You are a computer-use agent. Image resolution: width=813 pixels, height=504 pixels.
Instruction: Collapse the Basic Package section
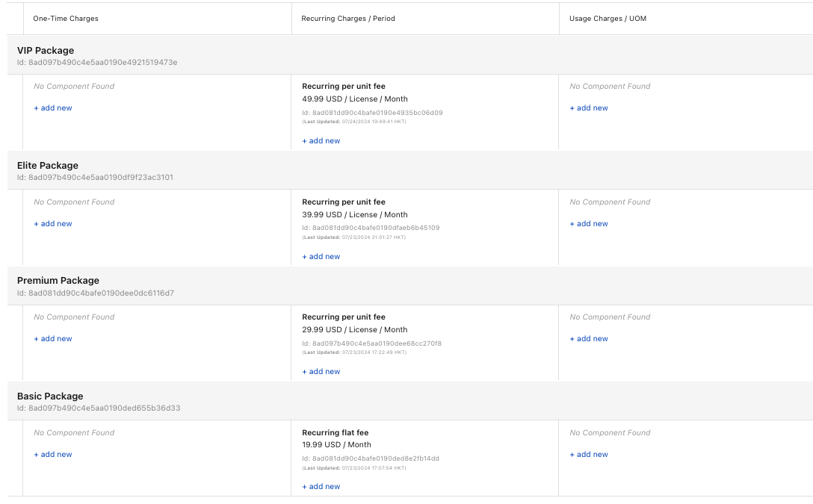click(x=50, y=396)
